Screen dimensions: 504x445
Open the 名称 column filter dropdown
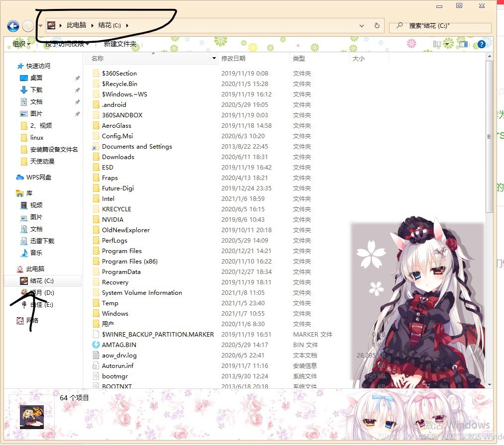tap(214, 58)
